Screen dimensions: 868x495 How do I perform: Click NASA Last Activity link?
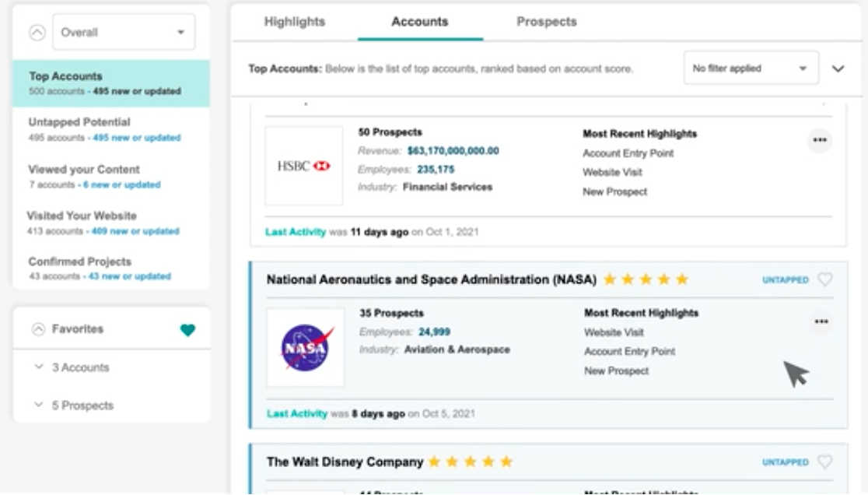pyautogui.click(x=296, y=413)
